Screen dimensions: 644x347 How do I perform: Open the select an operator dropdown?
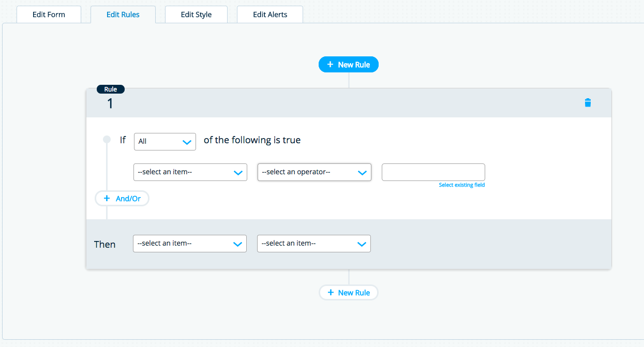[314, 172]
